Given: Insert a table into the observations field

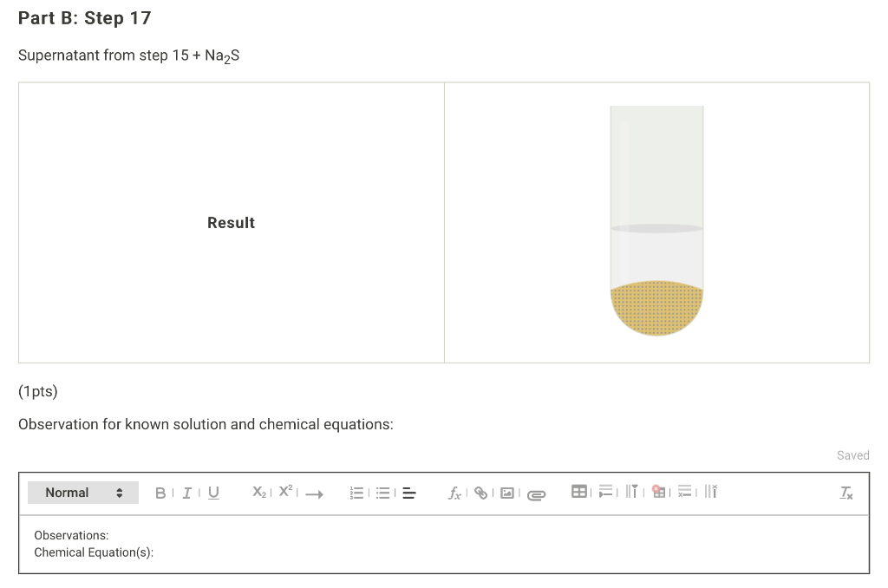Looking at the screenshot, I should (x=579, y=493).
